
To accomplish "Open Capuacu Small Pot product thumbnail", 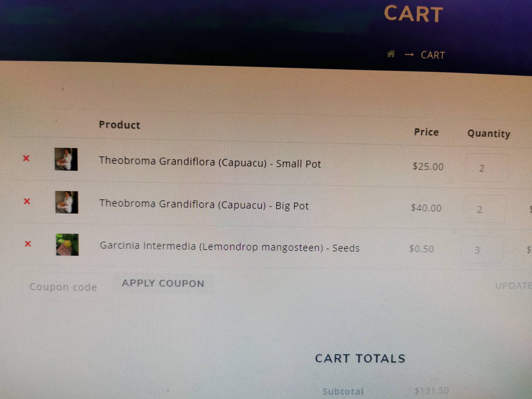I will click(x=66, y=159).
